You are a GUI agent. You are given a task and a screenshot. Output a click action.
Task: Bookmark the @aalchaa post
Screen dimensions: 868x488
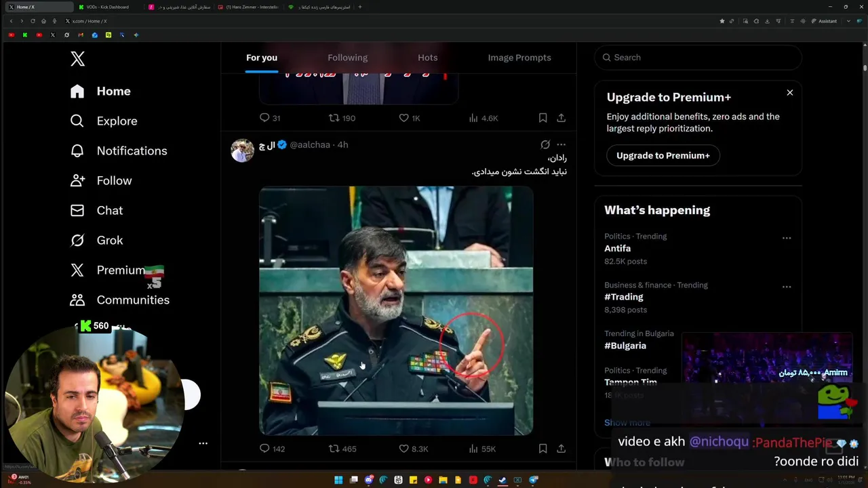coord(542,449)
